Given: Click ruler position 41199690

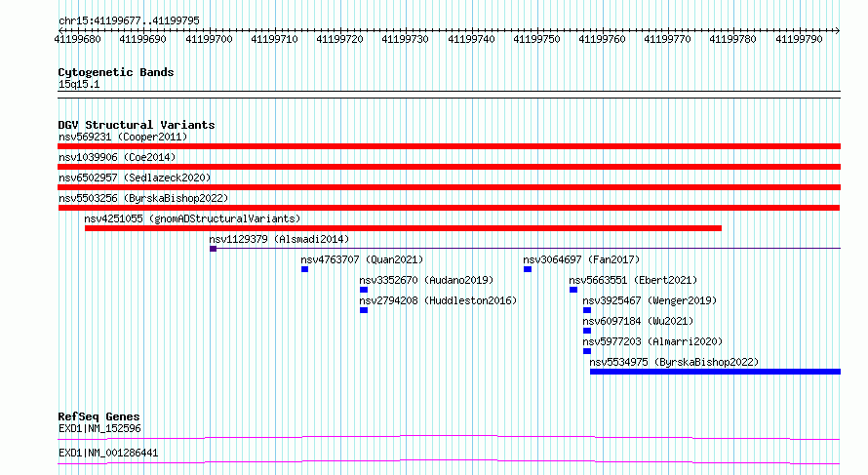Looking at the screenshot, I should click(x=142, y=39).
